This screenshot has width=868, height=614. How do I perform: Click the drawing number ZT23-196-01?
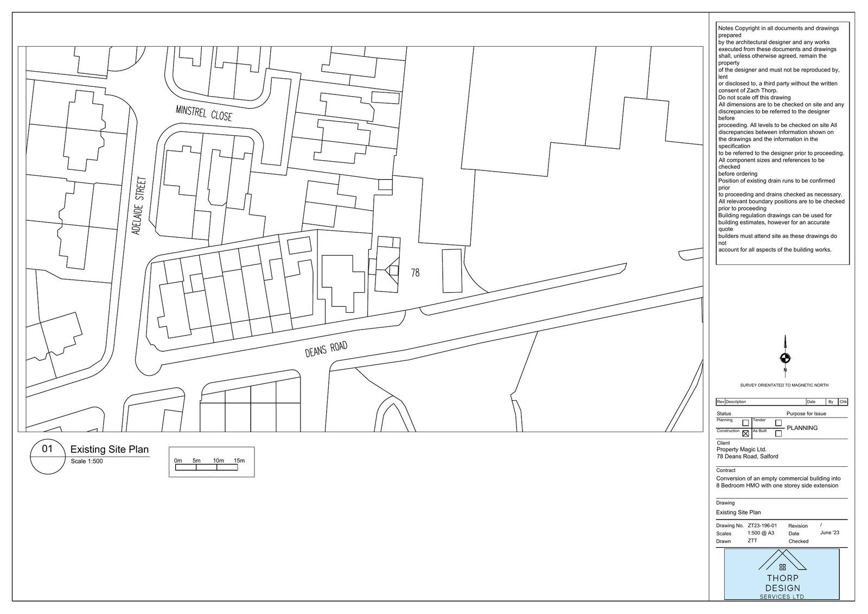click(762, 526)
